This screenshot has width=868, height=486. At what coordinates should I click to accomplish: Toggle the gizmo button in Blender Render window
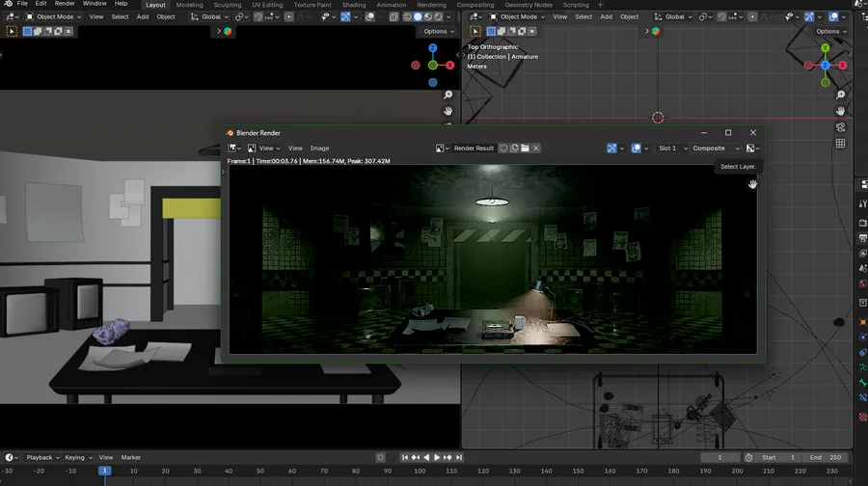pyautogui.click(x=611, y=148)
